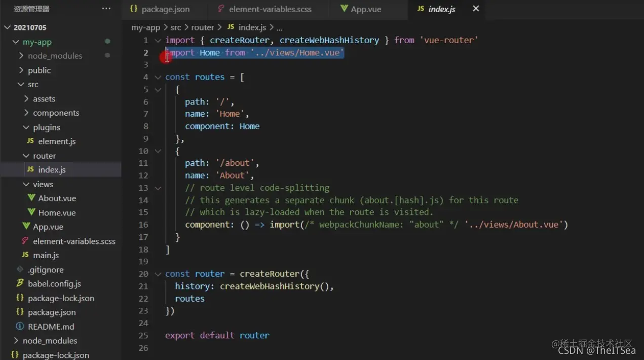Click router in the breadcrumb
644x360 pixels.
point(203,27)
